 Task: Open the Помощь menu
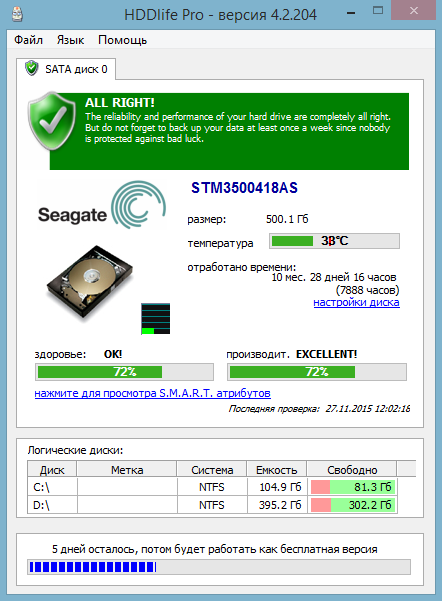tap(123, 40)
